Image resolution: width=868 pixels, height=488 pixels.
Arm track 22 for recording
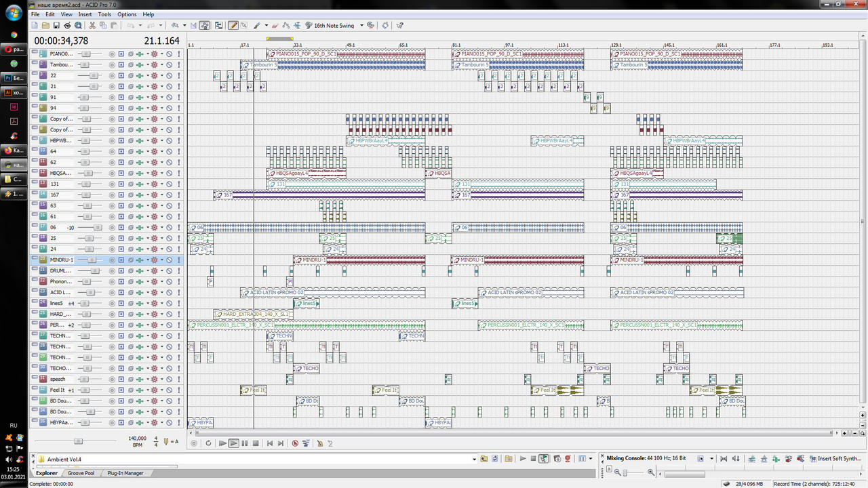tap(112, 75)
